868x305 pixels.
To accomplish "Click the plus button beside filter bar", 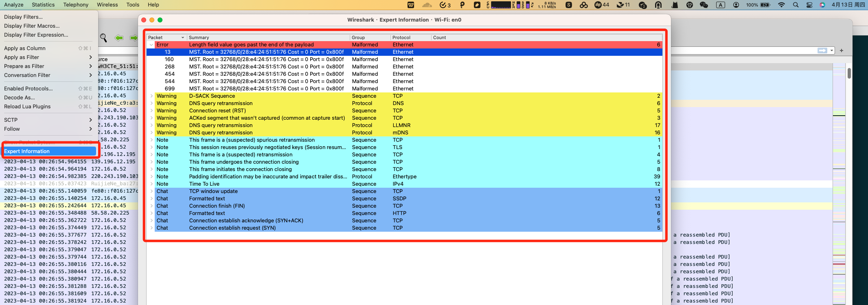I will click(x=842, y=50).
